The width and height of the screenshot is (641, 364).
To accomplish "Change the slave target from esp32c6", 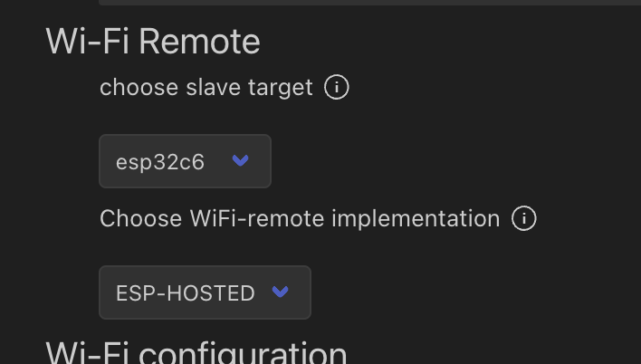I will pyautogui.click(x=185, y=161).
